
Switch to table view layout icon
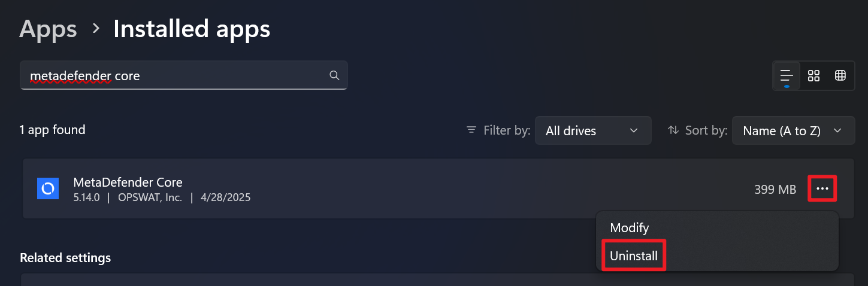[x=840, y=76]
